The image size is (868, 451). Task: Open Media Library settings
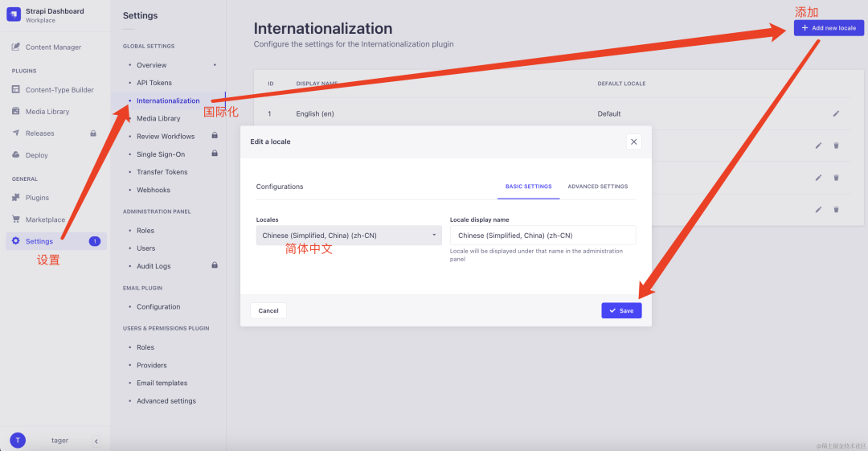158,118
